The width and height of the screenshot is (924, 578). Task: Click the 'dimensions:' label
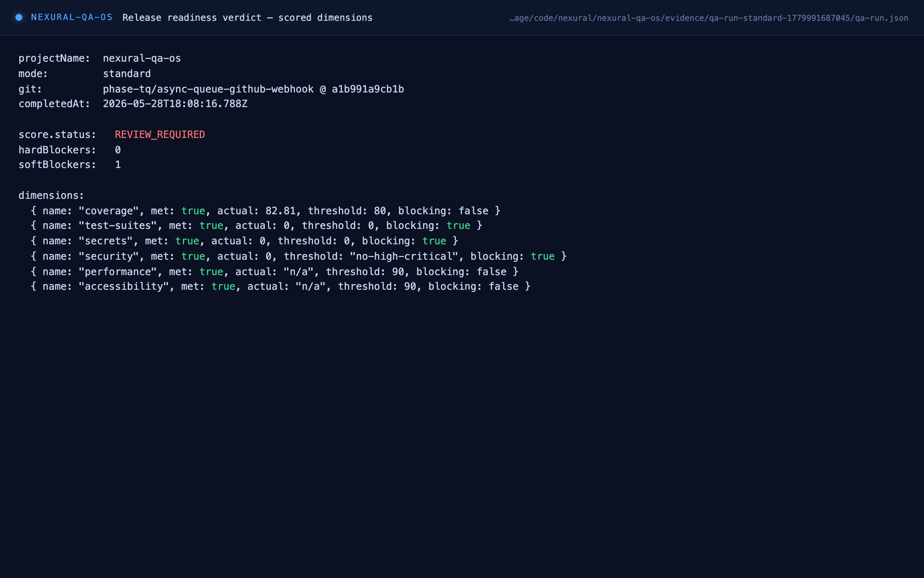(51, 195)
